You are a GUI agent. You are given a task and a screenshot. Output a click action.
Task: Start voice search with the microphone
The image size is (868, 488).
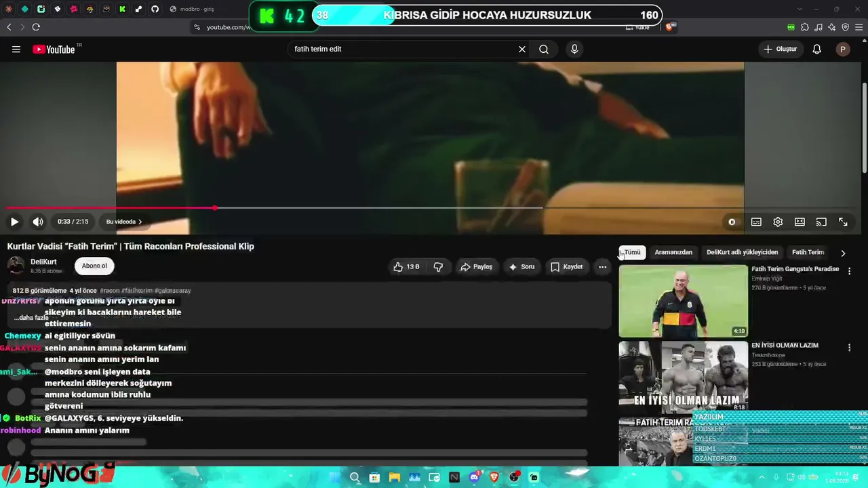click(x=574, y=49)
